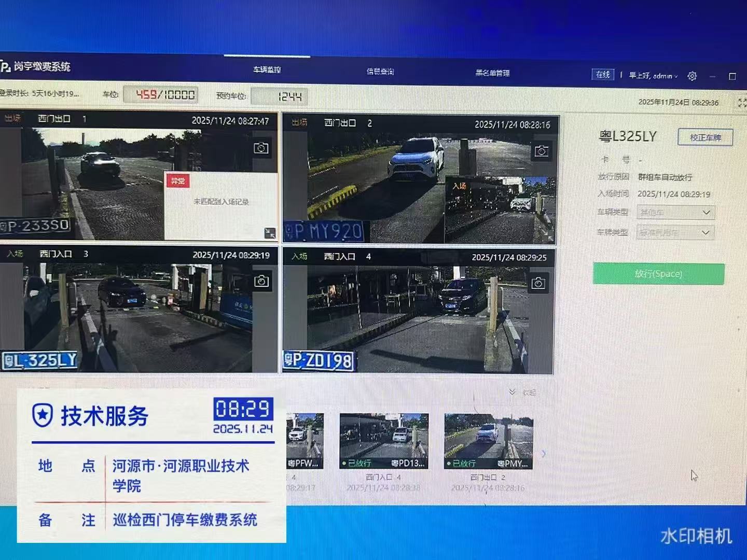Click camera icon on 西门入口 4 feed
The height and width of the screenshot is (560, 747).
coord(538,283)
